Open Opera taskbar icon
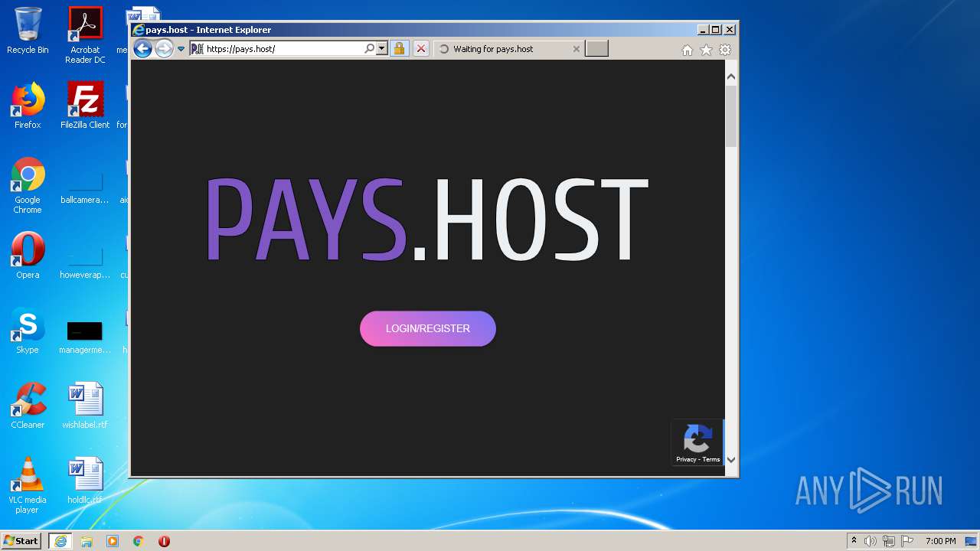Screen dimensions: 980x551 (164, 541)
